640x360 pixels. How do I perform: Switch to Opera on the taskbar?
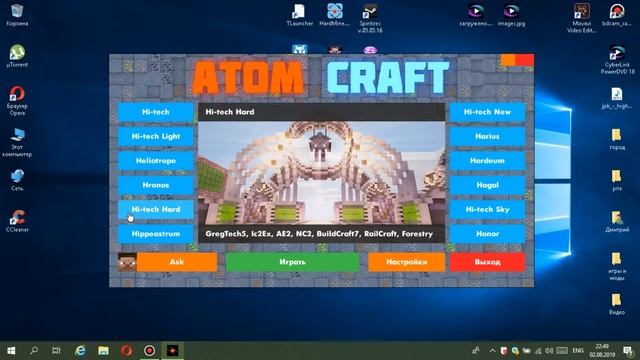coord(126,350)
